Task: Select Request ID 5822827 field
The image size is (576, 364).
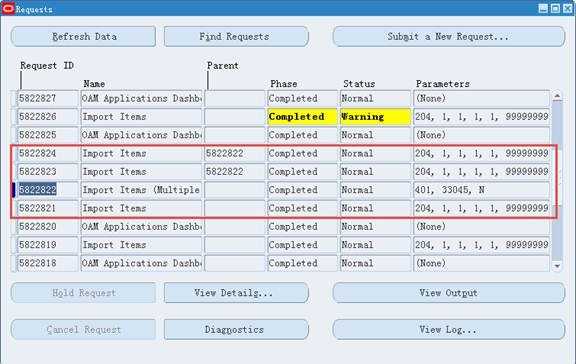Action: pos(48,98)
